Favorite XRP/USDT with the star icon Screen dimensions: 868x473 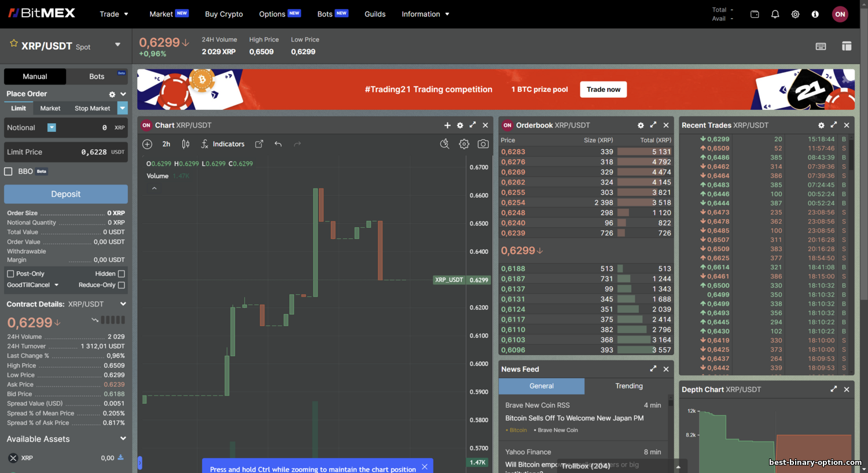[x=14, y=43]
